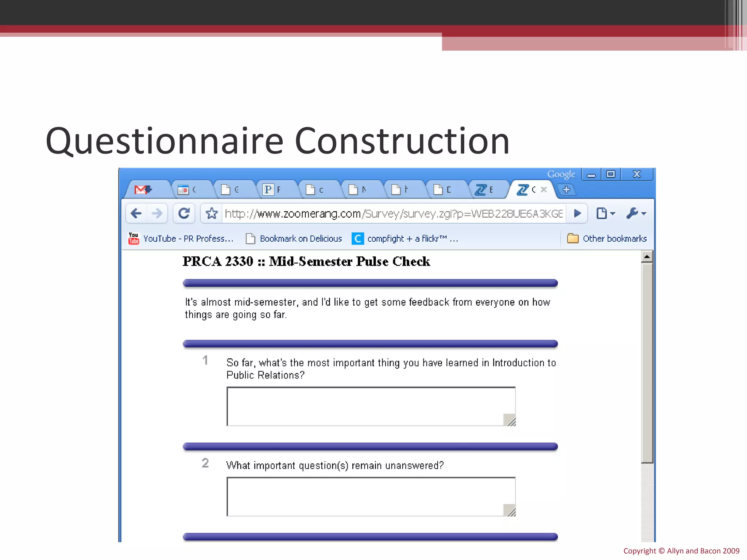Viewport: 747px width, 560px height.
Task: Go forward with the forward arrow
Action: pos(157,213)
